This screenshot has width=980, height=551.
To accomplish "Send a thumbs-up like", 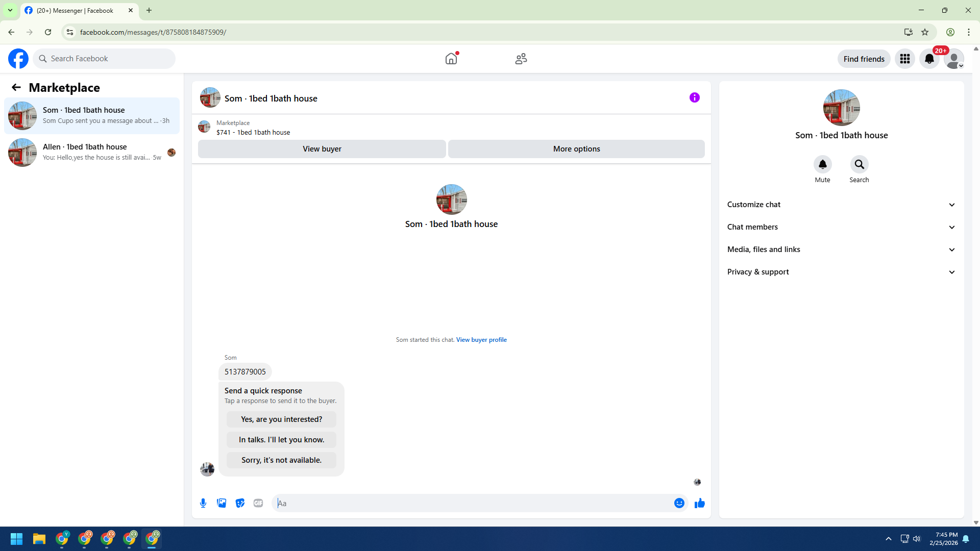I will pyautogui.click(x=699, y=503).
